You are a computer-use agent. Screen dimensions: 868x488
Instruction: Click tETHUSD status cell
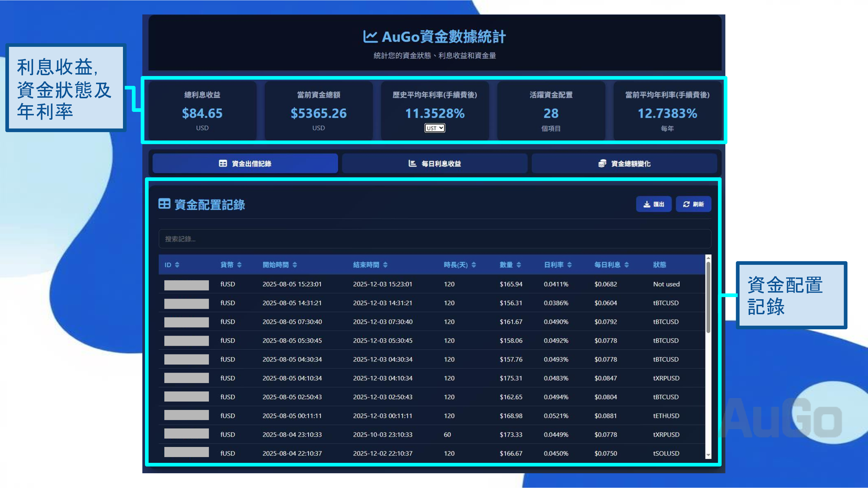click(x=666, y=416)
